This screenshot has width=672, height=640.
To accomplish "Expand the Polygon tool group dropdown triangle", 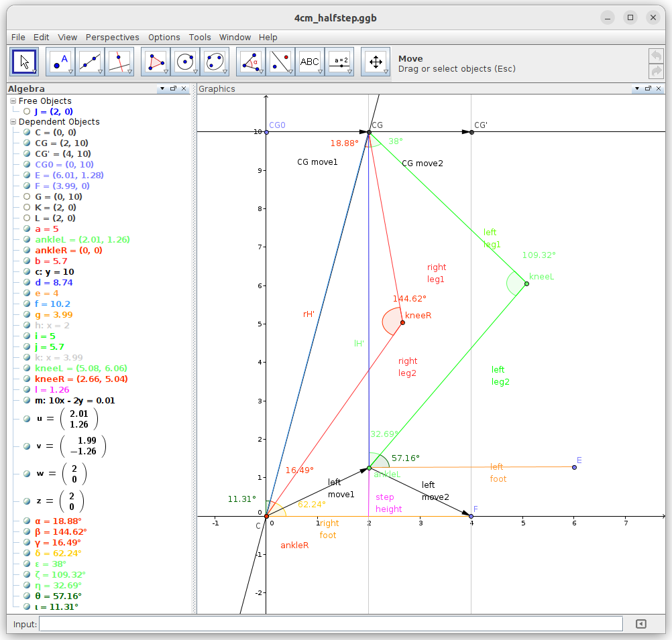I will click(166, 72).
